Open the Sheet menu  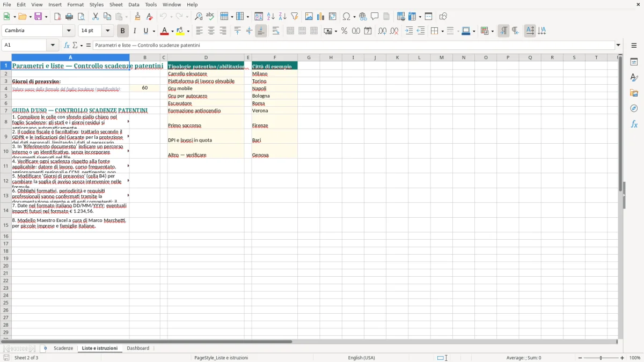point(116,4)
